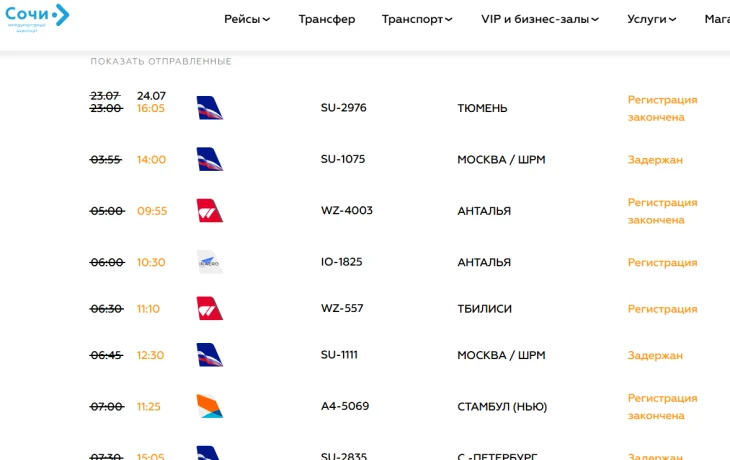Click Aeroflot tail icon for SU-2976
The image size is (730, 460).
point(210,108)
